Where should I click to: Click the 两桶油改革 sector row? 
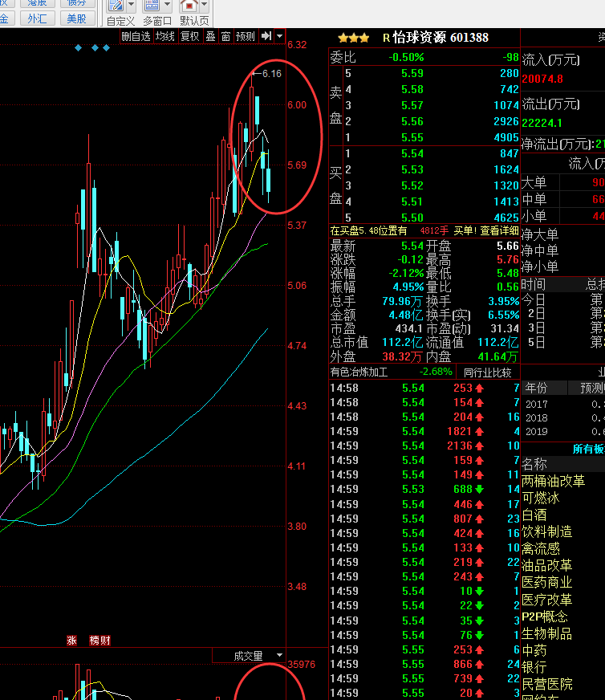(553, 481)
